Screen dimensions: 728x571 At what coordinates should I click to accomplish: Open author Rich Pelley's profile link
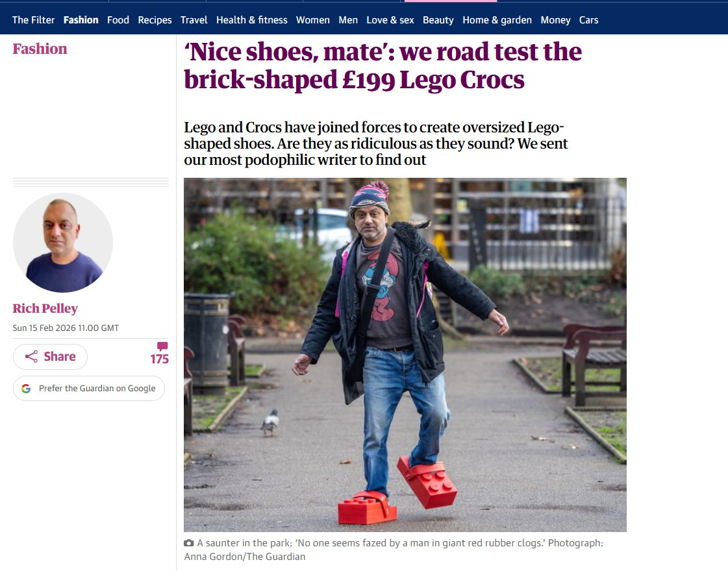click(45, 309)
